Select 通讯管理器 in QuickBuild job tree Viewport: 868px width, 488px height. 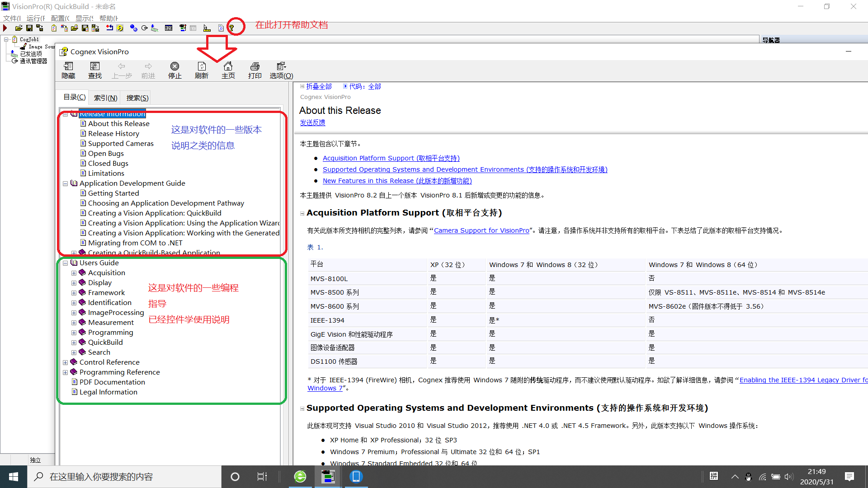tap(33, 61)
